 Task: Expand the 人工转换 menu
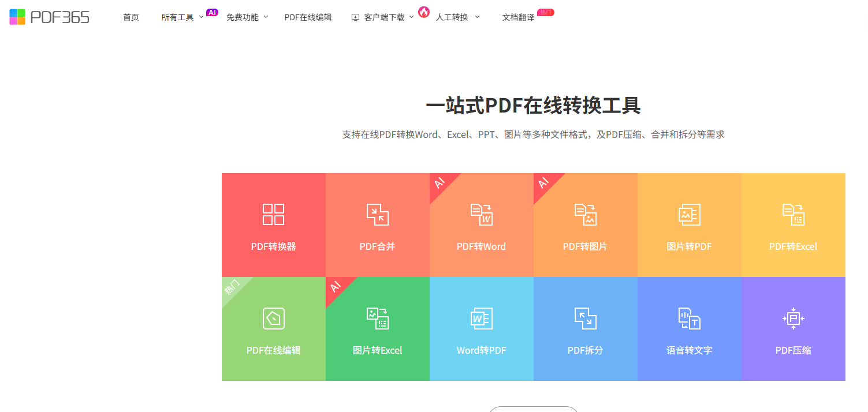tap(457, 17)
